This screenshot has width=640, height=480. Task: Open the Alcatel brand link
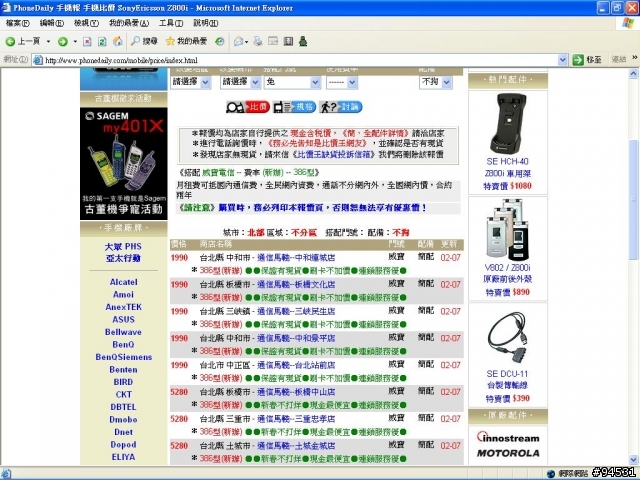pyautogui.click(x=123, y=282)
